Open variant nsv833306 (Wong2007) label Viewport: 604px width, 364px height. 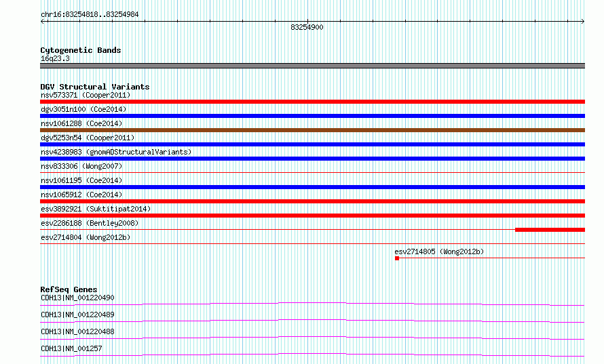tap(81, 166)
